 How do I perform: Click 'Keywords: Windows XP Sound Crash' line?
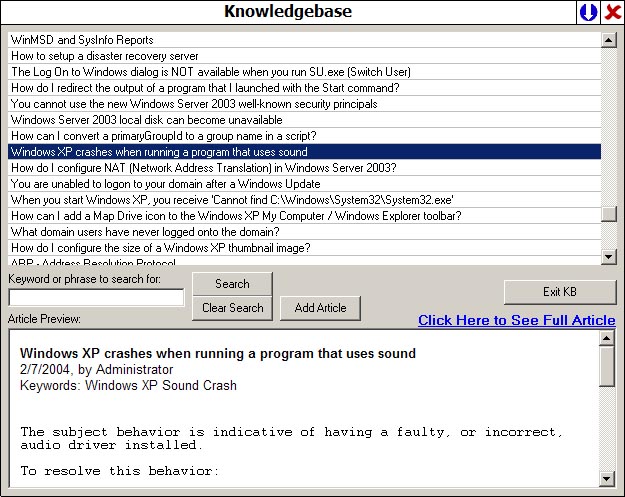(x=128, y=386)
